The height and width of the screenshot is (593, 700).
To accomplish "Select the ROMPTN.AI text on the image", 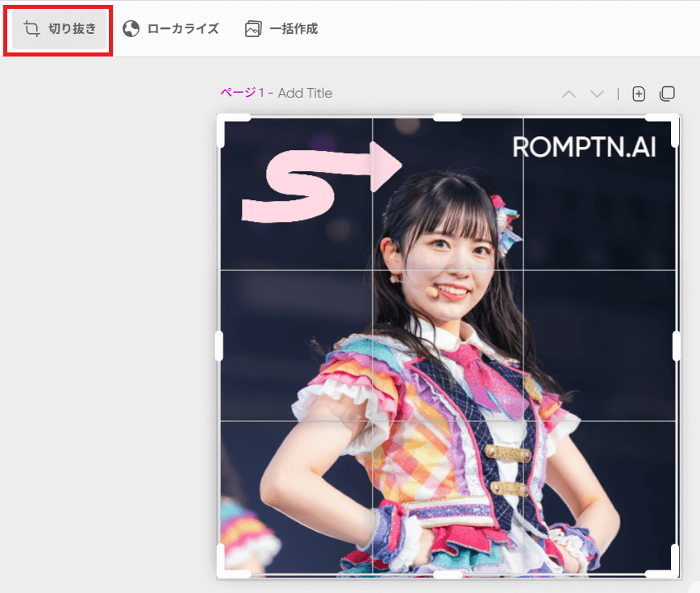I will (x=584, y=147).
